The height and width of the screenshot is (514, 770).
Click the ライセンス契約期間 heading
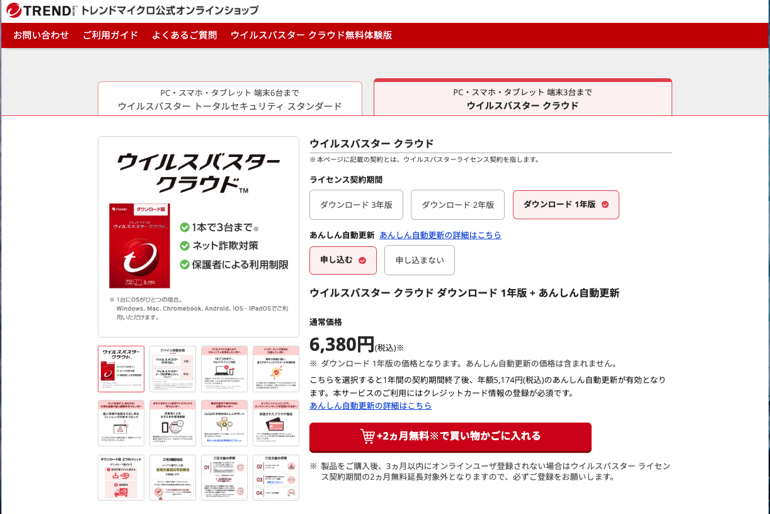point(346,180)
